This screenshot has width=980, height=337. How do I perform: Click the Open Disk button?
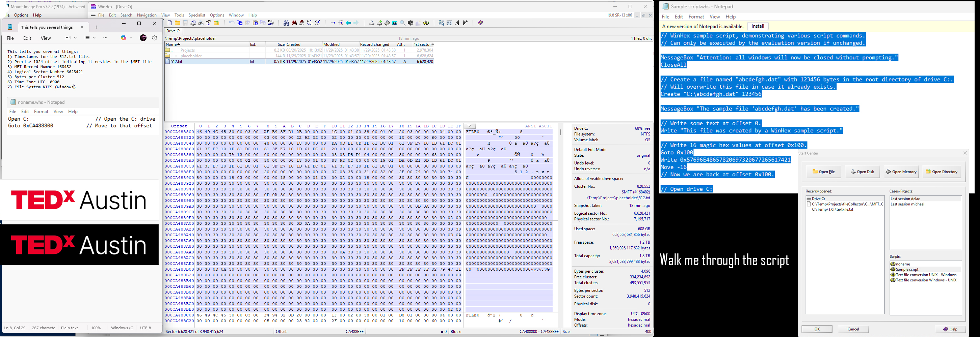(862, 172)
